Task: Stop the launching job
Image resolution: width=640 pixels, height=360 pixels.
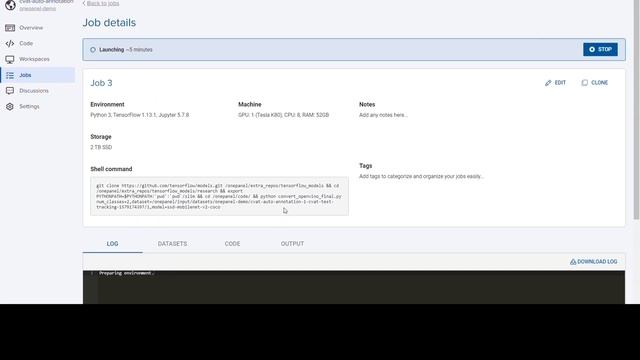Action: (x=600, y=49)
